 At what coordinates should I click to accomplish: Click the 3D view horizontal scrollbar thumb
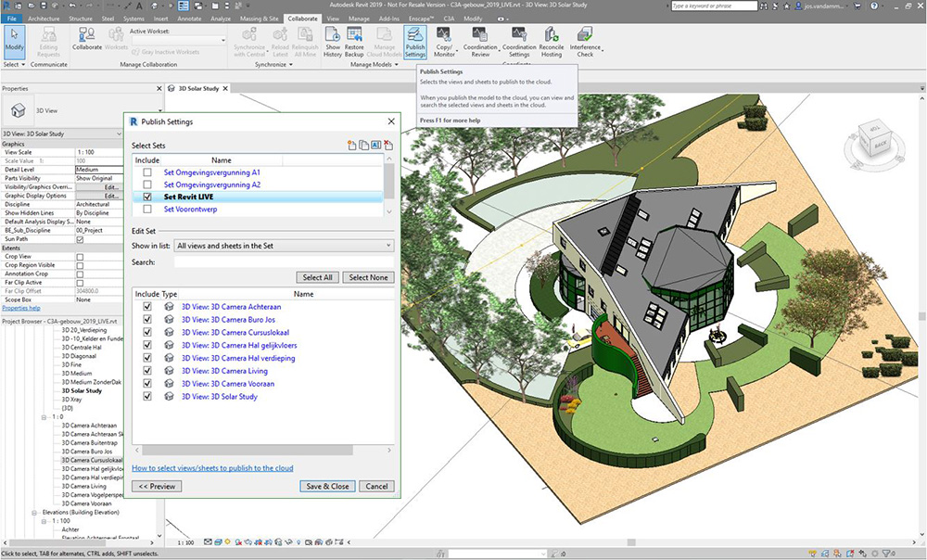coord(631,541)
